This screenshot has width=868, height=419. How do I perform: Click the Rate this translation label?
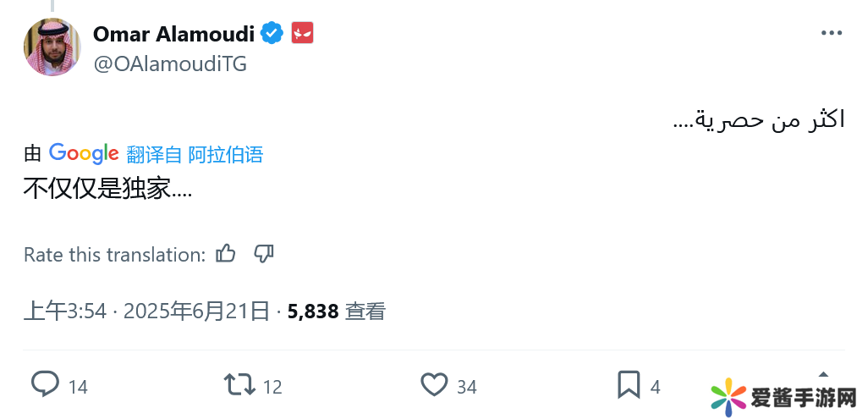(114, 255)
